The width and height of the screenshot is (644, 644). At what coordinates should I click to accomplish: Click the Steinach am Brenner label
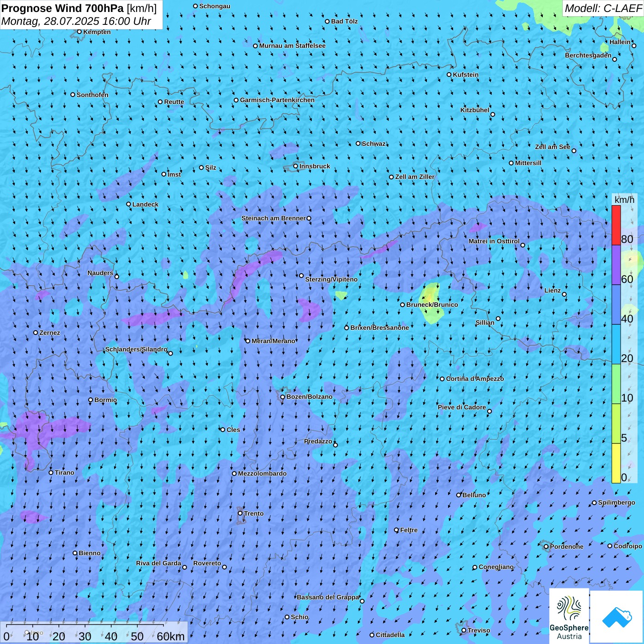(274, 218)
